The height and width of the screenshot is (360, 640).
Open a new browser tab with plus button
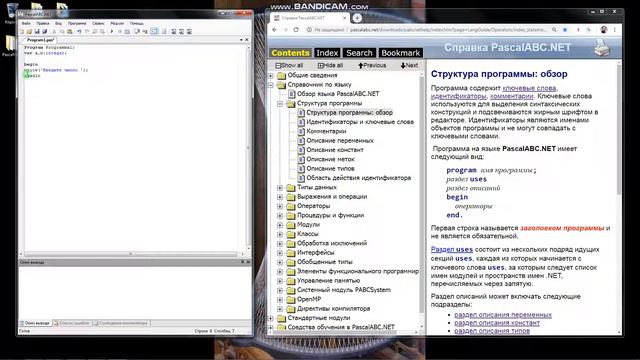click(x=357, y=18)
